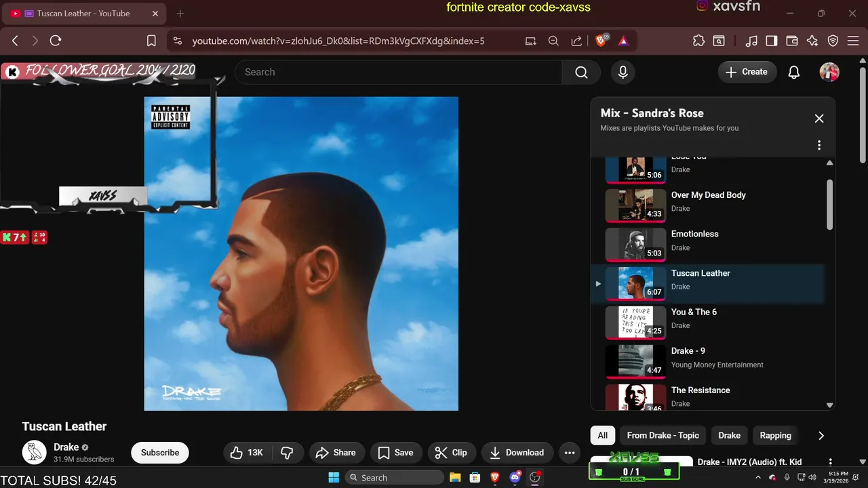868x488 pixels.
Task: Click the zoom magnifier icon in address bar
Action: point(553,41)
